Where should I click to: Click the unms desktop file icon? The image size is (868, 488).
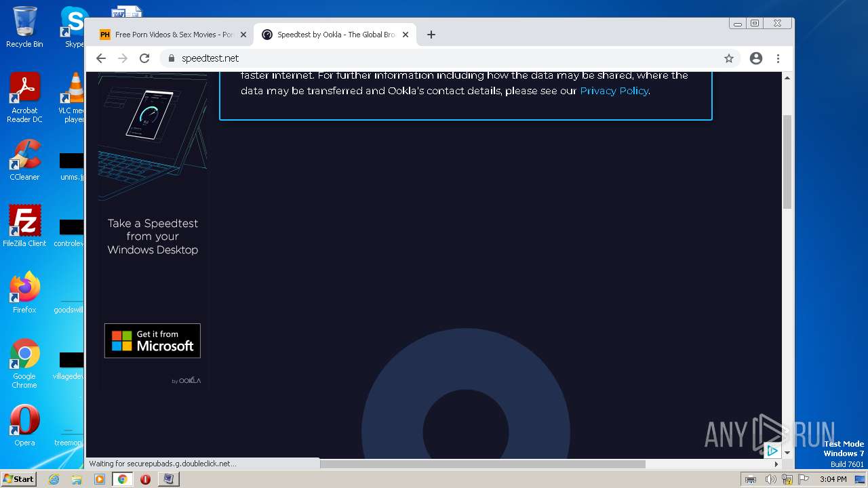(x=71, y=166)
